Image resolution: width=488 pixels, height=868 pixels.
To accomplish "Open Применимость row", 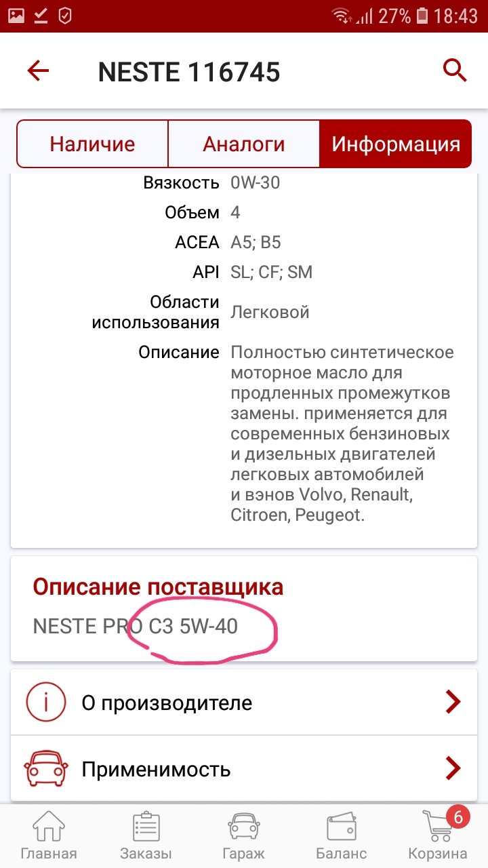I will (244, 768).
